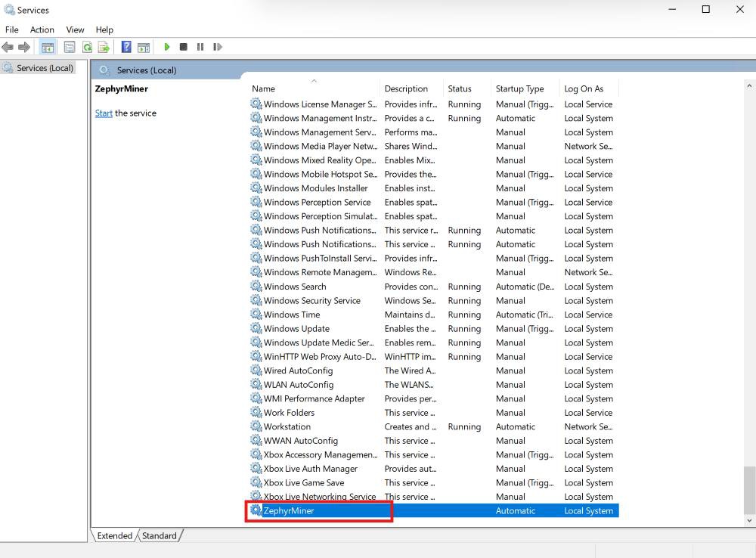Click the scrollbar down arrow

(x=749, y=520)
